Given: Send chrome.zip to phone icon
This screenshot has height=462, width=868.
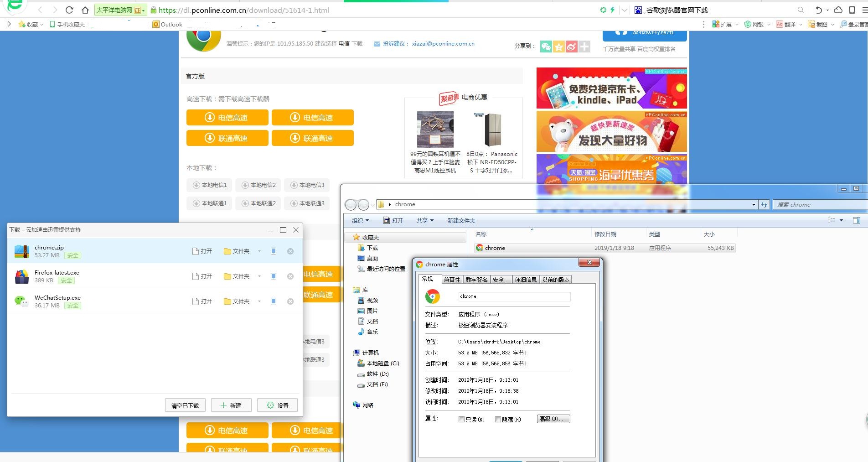Looking at the screenshot, I should 274,251.
